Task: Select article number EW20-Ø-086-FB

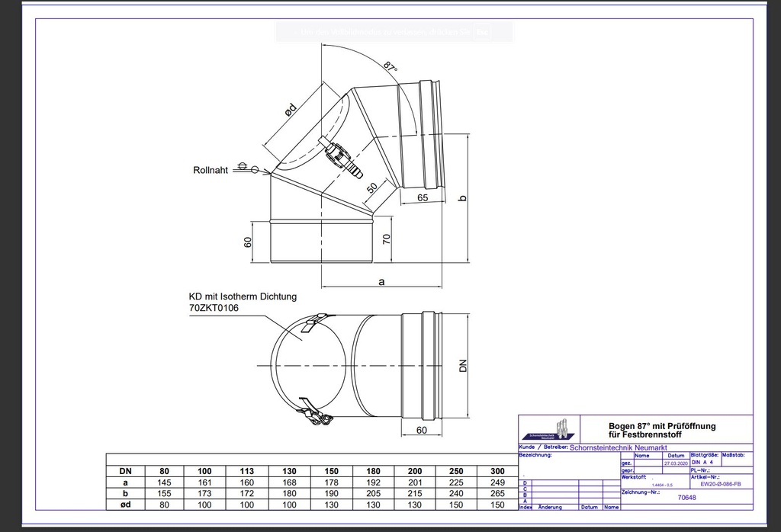Action: click(x=721, y=484)
